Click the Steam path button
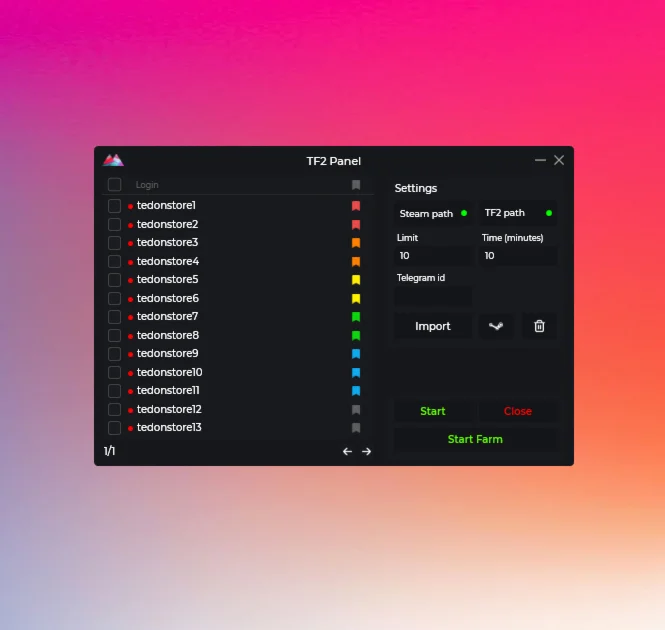This screenshot has width=665, height=630. point(433,213)
